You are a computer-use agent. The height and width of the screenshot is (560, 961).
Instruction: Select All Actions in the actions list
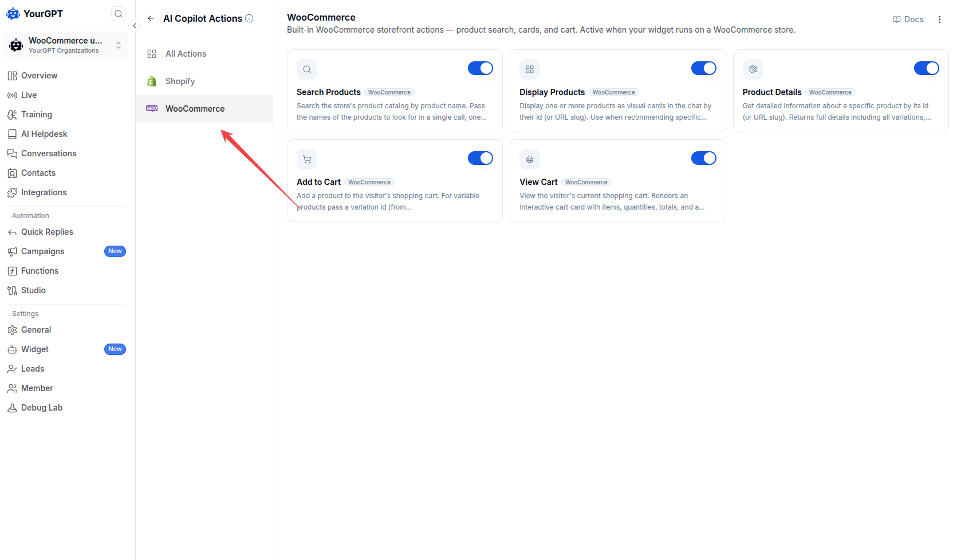pos(204,54)
